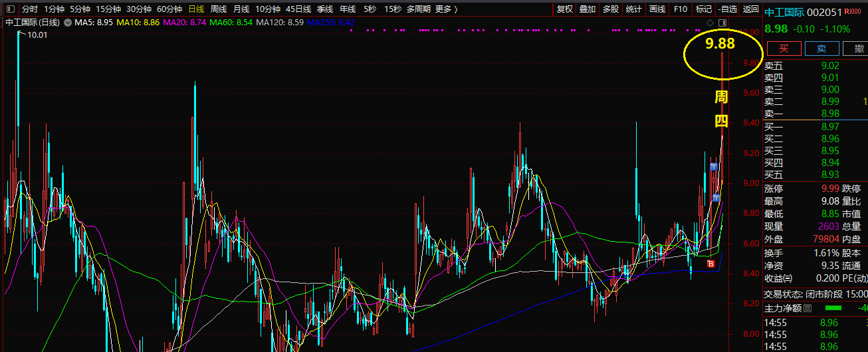Remove from watchlist via -自选

(x=727, y=9)
